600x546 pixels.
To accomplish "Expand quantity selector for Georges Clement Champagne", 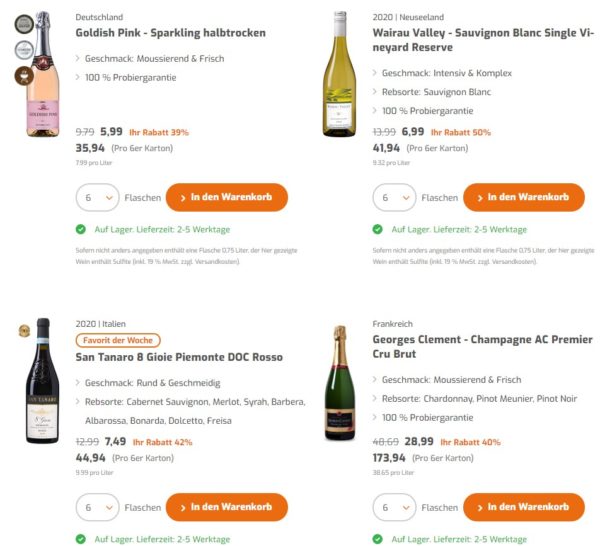I will pyautogui.click(x=394, y=507).
